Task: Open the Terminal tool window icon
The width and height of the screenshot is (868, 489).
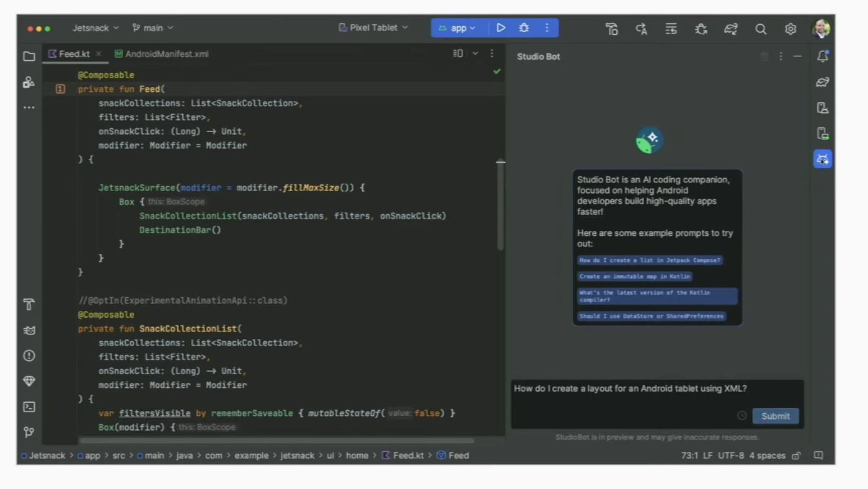Action: (29, 406)
